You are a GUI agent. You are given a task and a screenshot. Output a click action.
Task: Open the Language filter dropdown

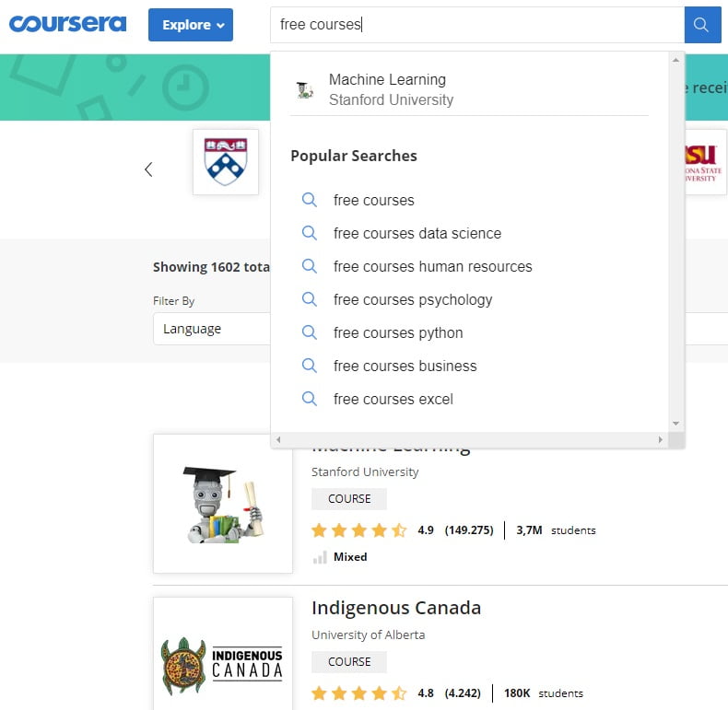tap(212, 329)
